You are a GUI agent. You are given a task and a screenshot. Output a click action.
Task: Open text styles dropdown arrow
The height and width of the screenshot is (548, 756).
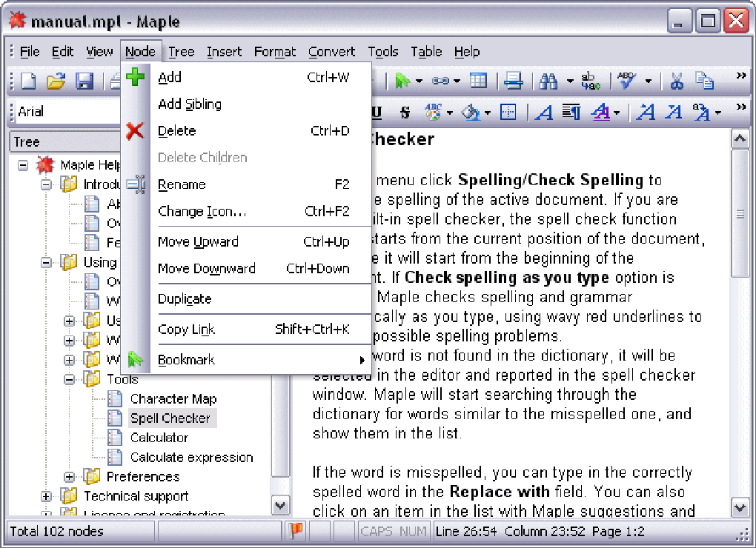pyautogui.click(x=617, y=113)
